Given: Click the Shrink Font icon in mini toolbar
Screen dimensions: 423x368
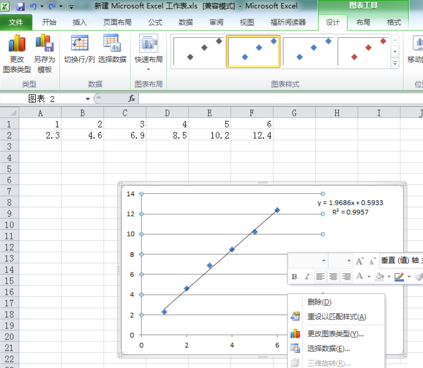Looking at the screenshot, I should coord(372,261).
